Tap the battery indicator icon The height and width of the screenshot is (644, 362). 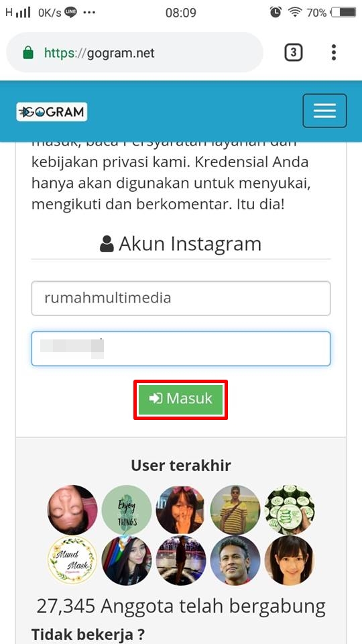(343, 13)
